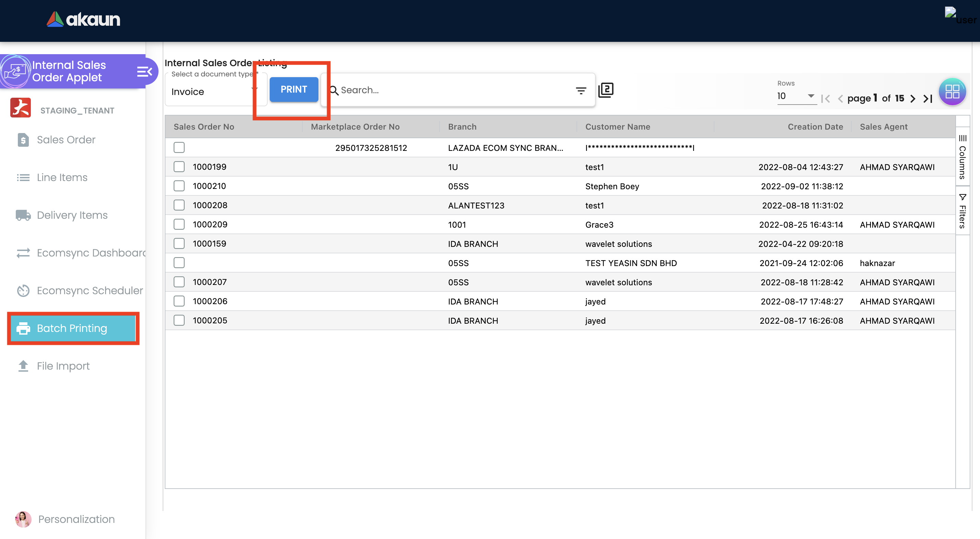Open Sales Order menu item
Image resolution: width=980 pixels, height=539 pixels.
[x=66, y=140]
